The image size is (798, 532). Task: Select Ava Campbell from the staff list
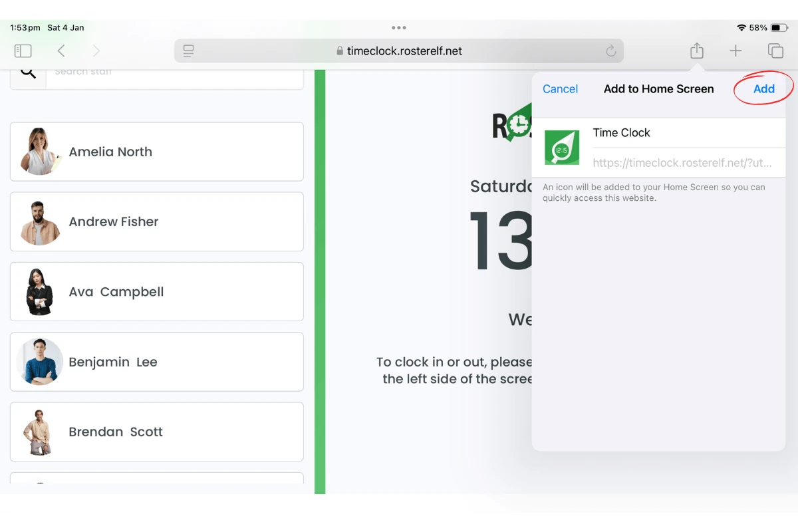(157, 292)
